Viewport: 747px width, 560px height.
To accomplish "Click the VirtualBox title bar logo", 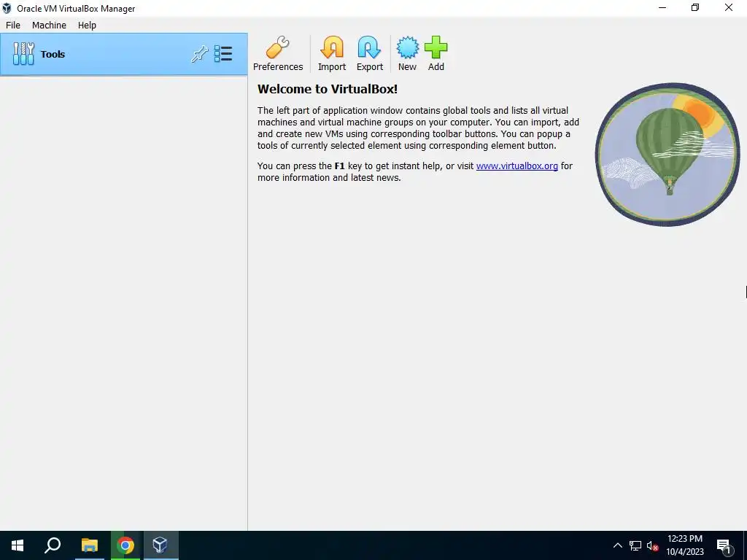I will pos(7,8).
